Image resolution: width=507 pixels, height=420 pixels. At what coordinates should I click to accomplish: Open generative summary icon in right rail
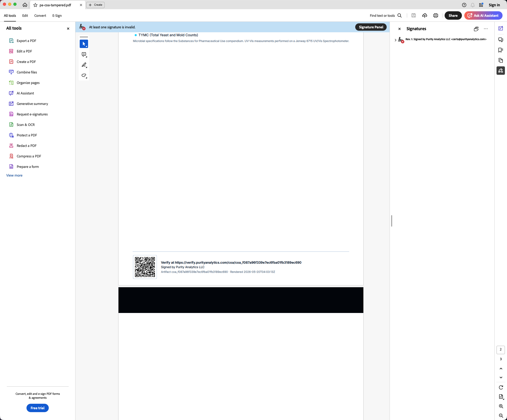[x=501, y=28]
